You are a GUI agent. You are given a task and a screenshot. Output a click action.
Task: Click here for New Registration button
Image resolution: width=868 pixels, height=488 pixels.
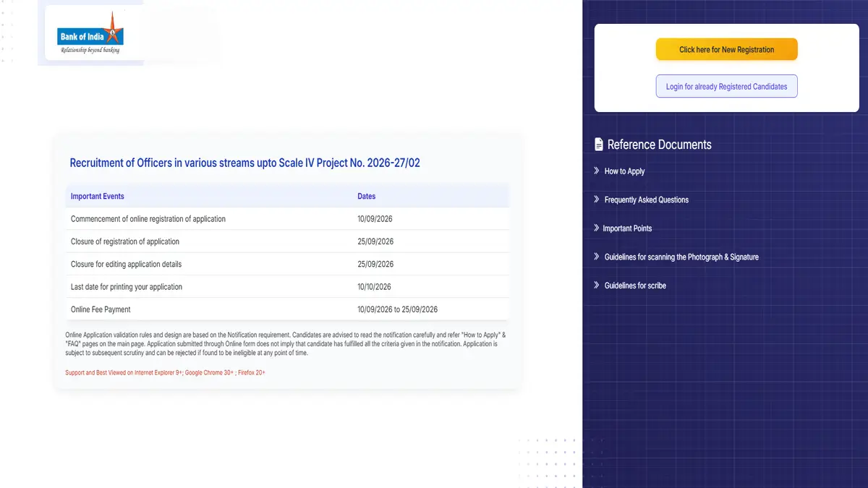726,50
